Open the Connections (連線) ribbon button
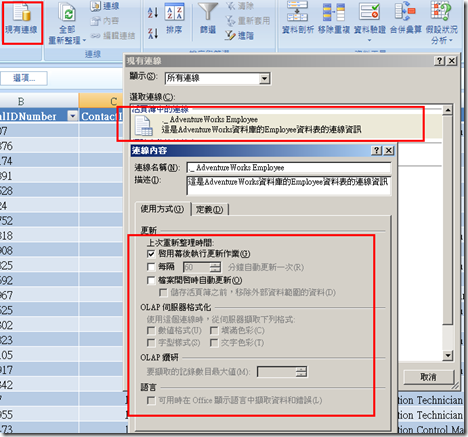 point(105,6)
